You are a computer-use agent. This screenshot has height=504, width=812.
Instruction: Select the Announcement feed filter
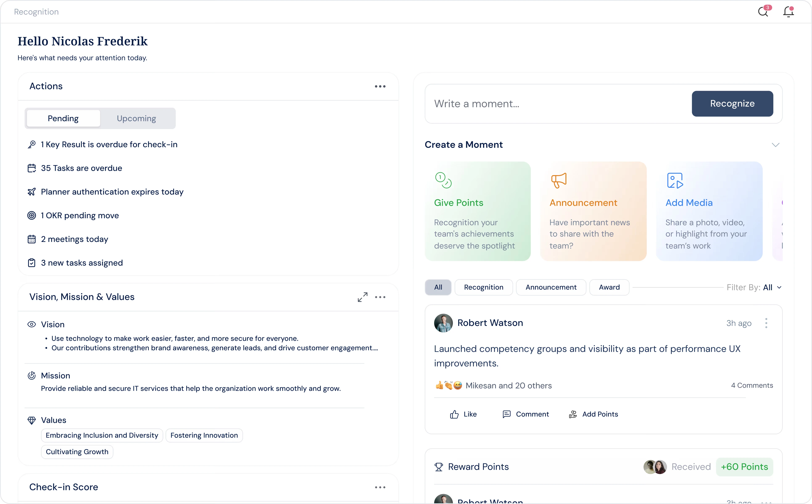[551, 287]
